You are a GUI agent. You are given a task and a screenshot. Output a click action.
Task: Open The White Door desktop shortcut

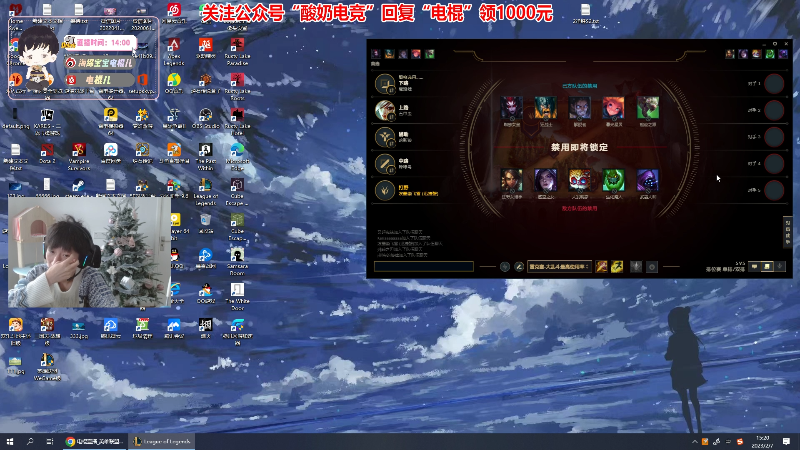[x=237, y=297]
